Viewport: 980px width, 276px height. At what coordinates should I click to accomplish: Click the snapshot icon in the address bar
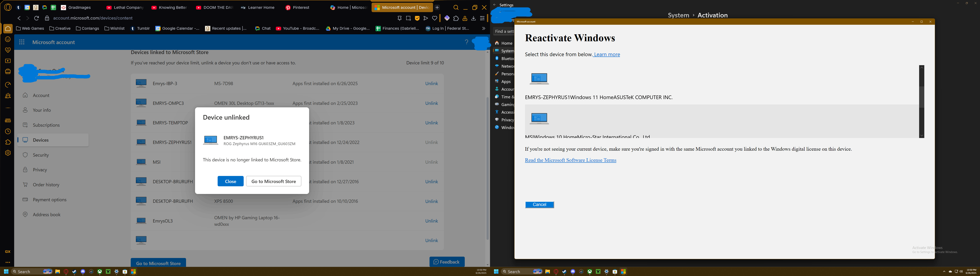click(408, 18)
